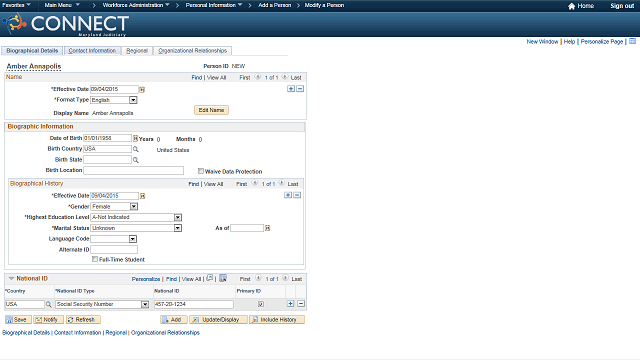
Task: Click the Add button at bottom
Action: tap(173, 320)
